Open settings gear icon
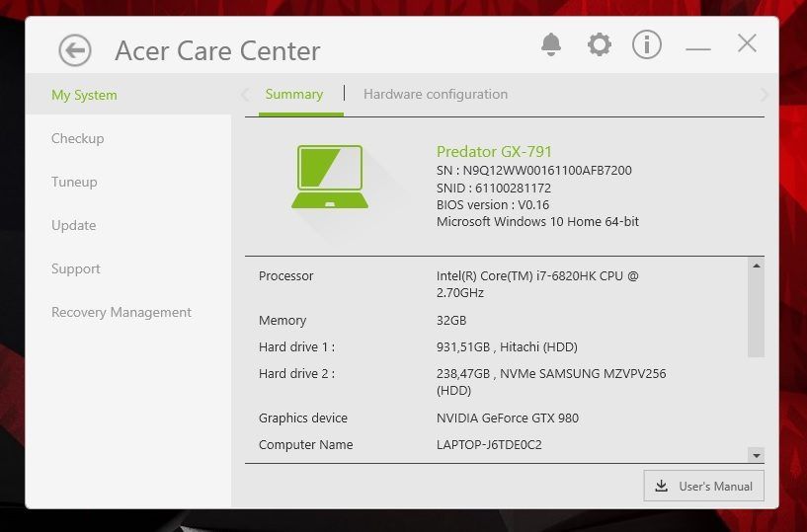 point(599,44)
